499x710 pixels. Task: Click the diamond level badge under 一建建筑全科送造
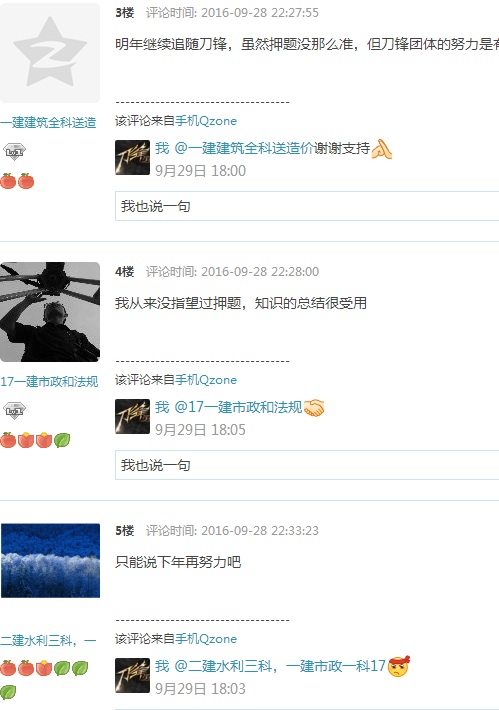(x=14, y=152)
